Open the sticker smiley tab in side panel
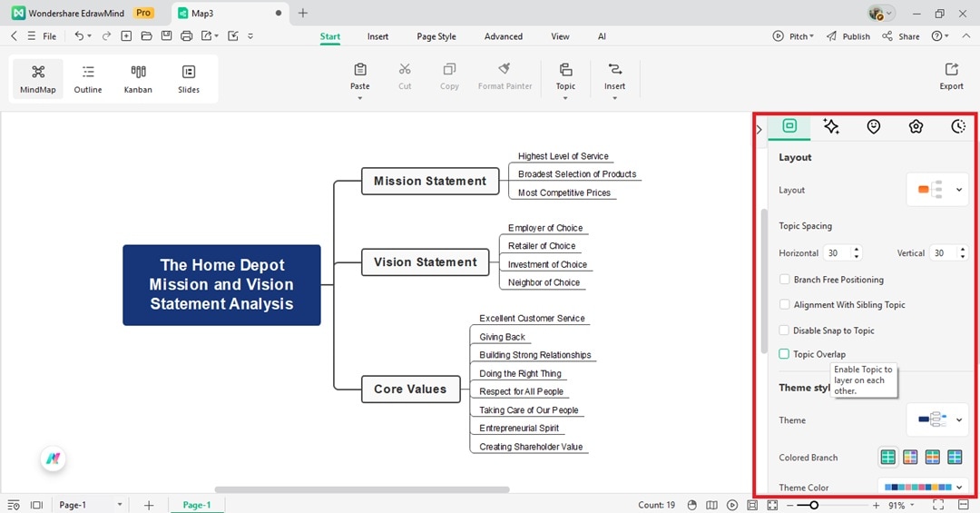Viewport: 980px width, 513px height. pyautogui.click(x=874, y=126)
